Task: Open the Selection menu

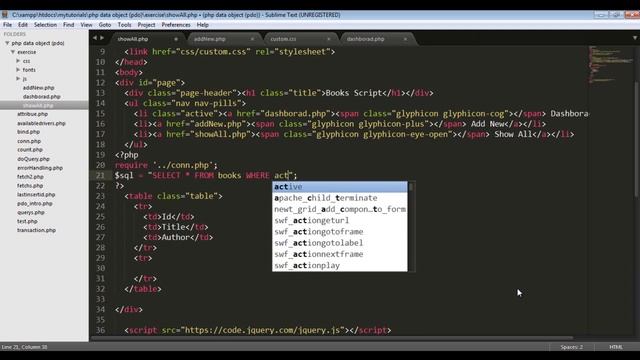Action: [45, 25]
